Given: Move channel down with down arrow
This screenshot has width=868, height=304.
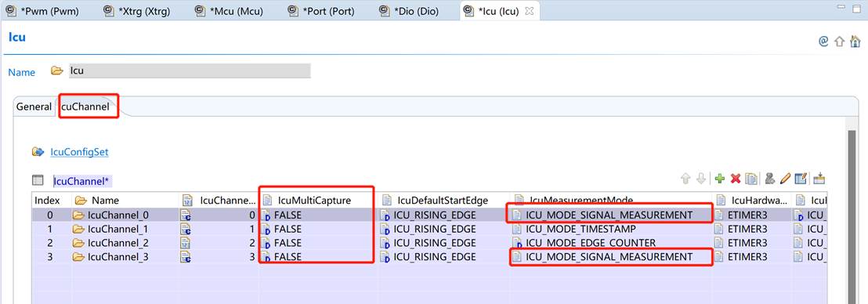Looking at the screenshot, I should click(x=701, y=179).
